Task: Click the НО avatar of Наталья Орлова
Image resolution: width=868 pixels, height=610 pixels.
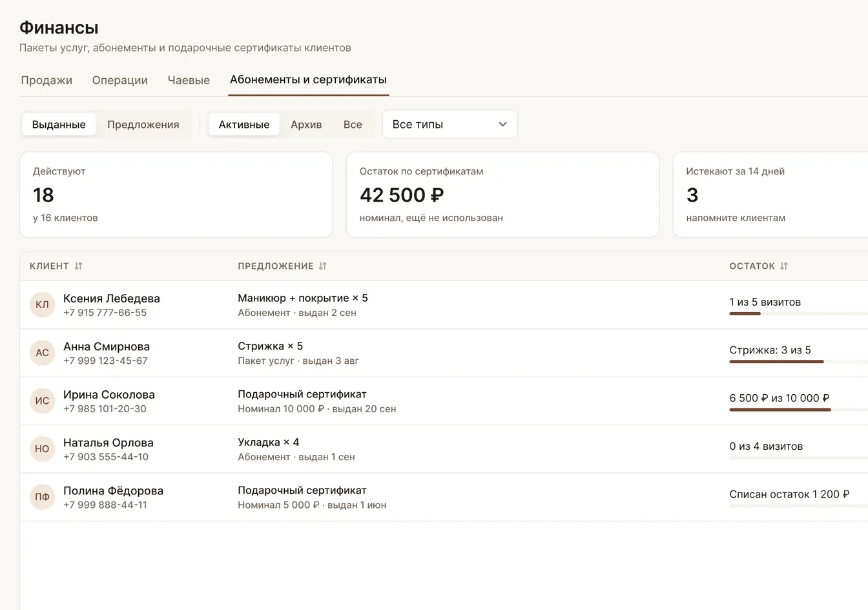Action: click(42, 449)
